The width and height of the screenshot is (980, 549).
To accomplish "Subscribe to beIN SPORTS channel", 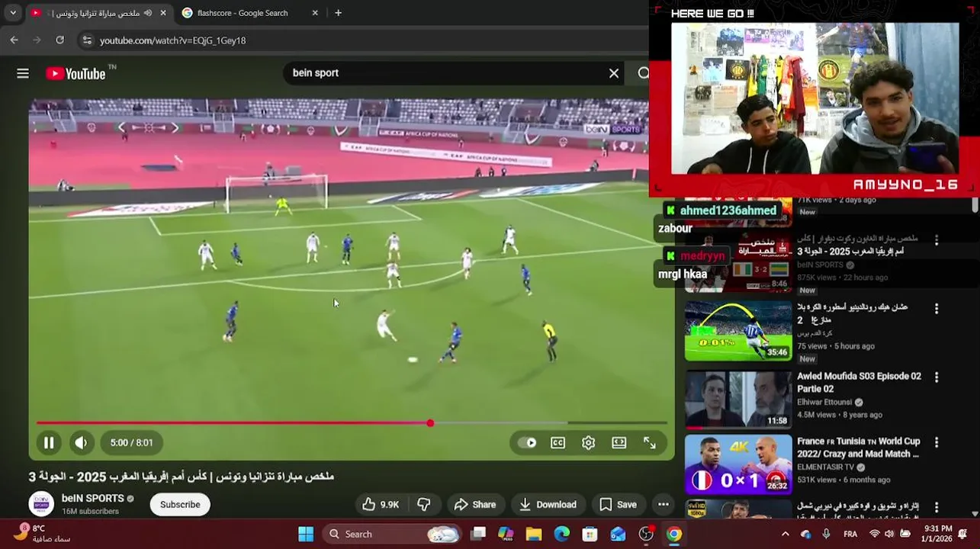I will (x=180, y=505).
